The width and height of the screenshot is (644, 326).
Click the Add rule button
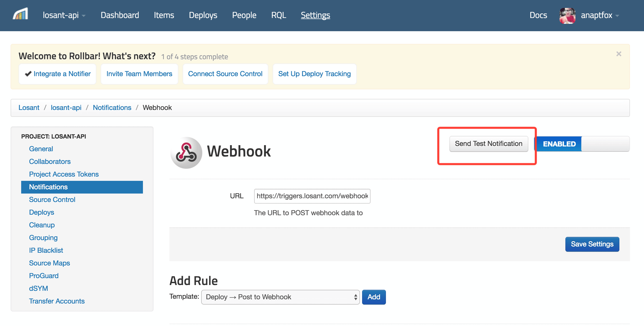373,297
